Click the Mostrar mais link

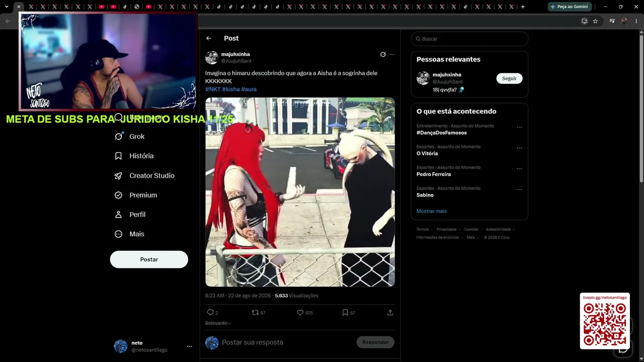coord(432,211)
